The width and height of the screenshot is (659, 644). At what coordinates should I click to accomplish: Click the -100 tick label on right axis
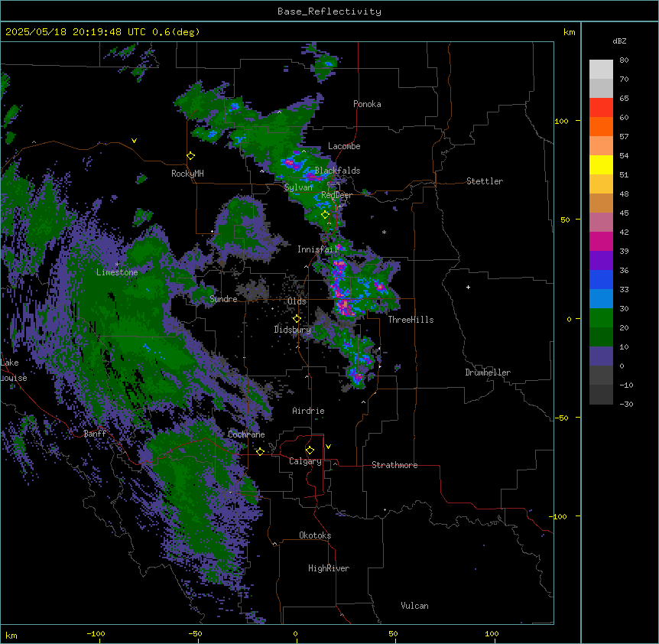tap(559, 516)
